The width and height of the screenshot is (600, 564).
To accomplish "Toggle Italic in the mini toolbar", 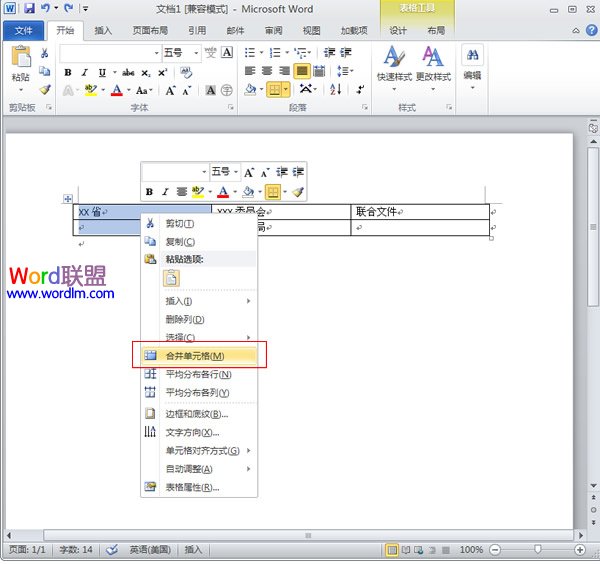I will 165,192.
